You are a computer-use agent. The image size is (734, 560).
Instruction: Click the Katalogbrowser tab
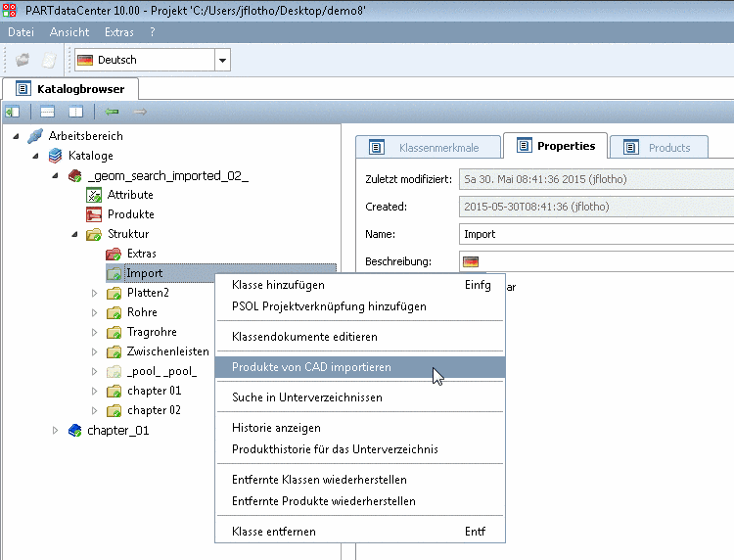pyautogui.click(x=70, y=89)
